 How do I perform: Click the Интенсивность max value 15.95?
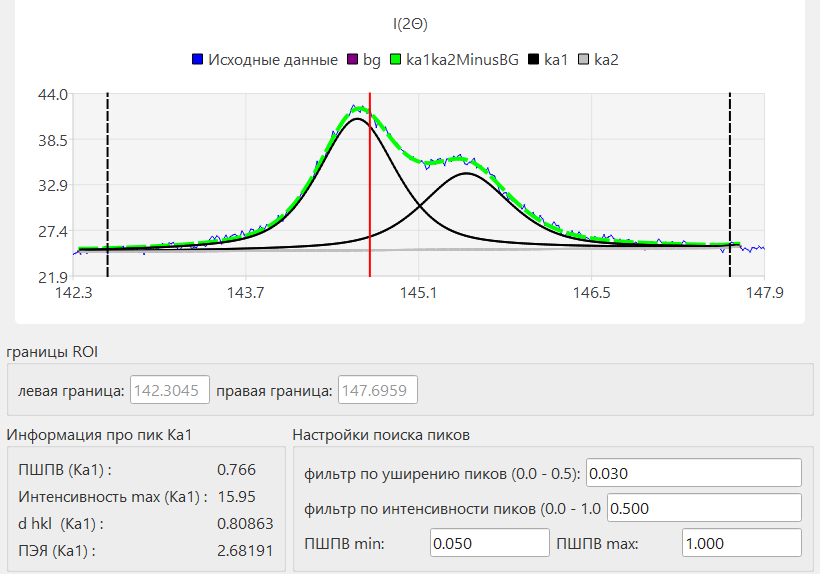click(236, 496)
